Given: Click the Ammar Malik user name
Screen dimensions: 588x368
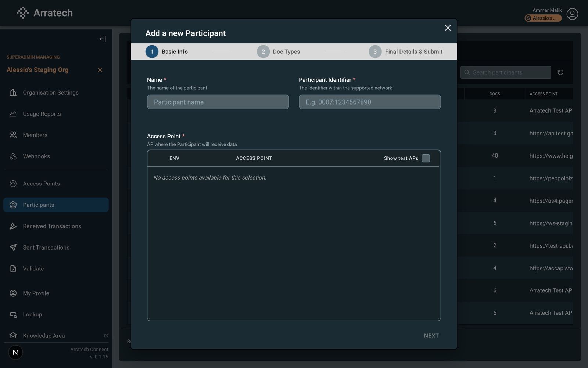Looking at the screenshot, I should coord(547,10).
